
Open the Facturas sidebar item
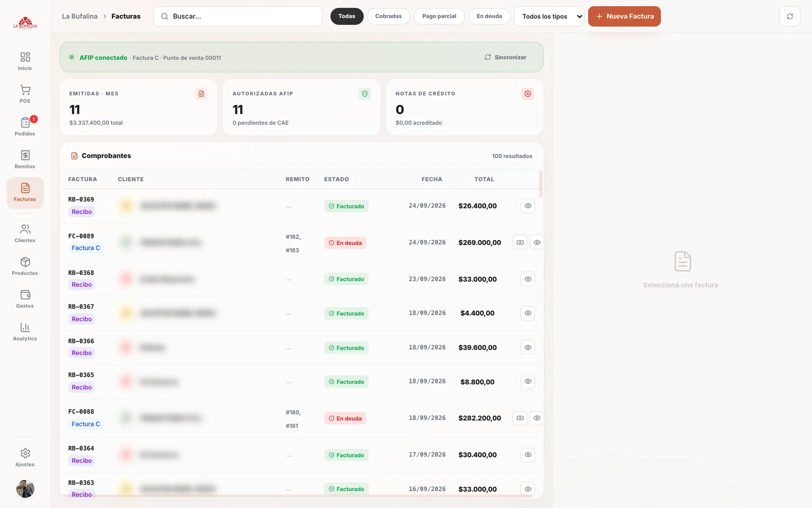(25, 193)
